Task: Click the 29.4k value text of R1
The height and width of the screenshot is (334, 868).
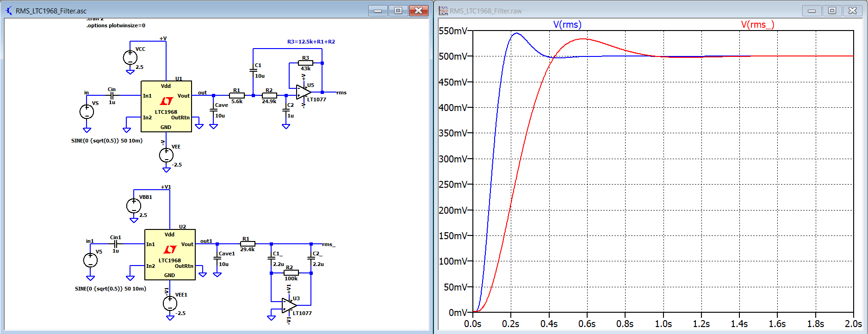Action: click(x=248, y=249)
